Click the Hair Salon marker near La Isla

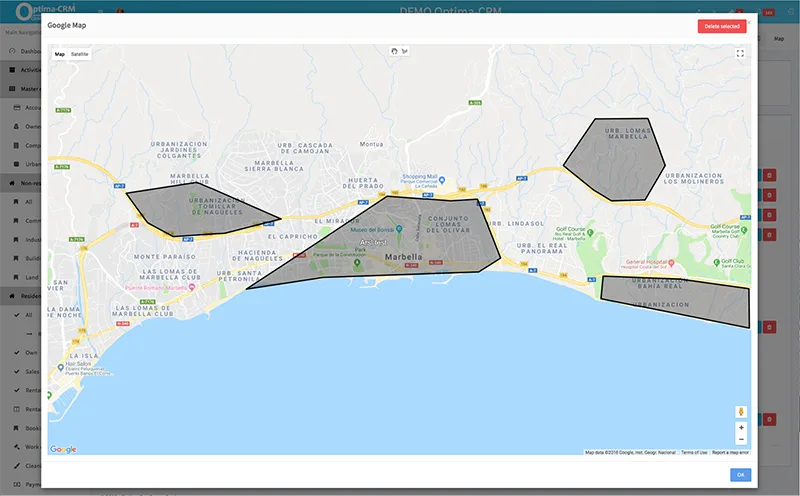pyautogui.click(x=61, y=367)
